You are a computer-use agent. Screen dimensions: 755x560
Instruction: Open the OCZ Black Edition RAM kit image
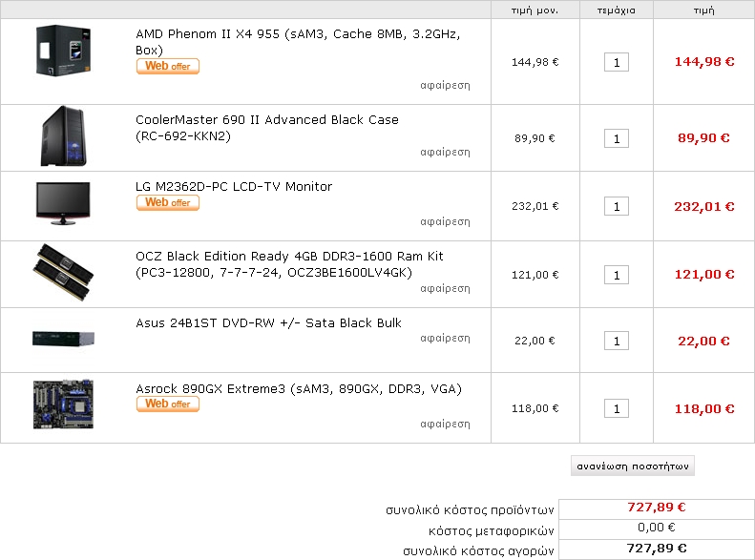[x=63, y=272]
